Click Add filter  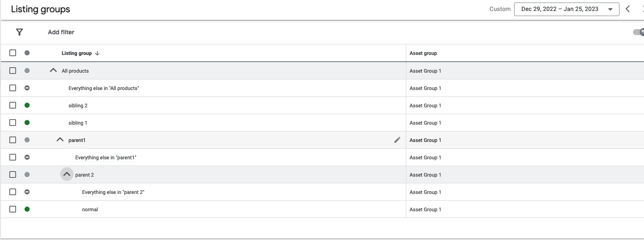coord(61,32)
